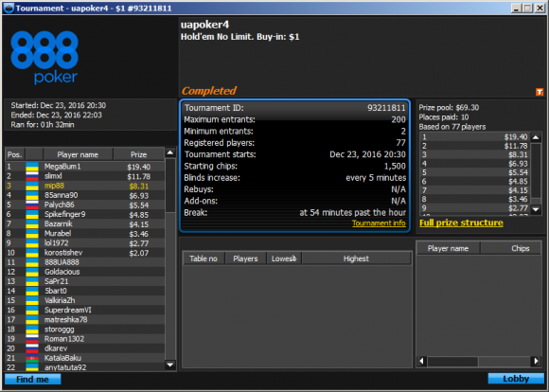The height and width of the screenshot is (392, 549).
Task: Select player slimxl row
Action: point(85,176)
